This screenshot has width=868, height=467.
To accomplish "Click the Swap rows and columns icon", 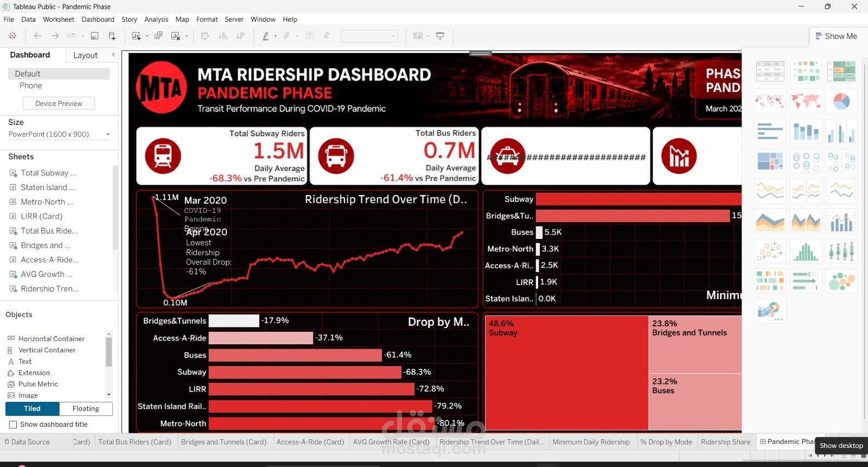I will click(205, 36).
